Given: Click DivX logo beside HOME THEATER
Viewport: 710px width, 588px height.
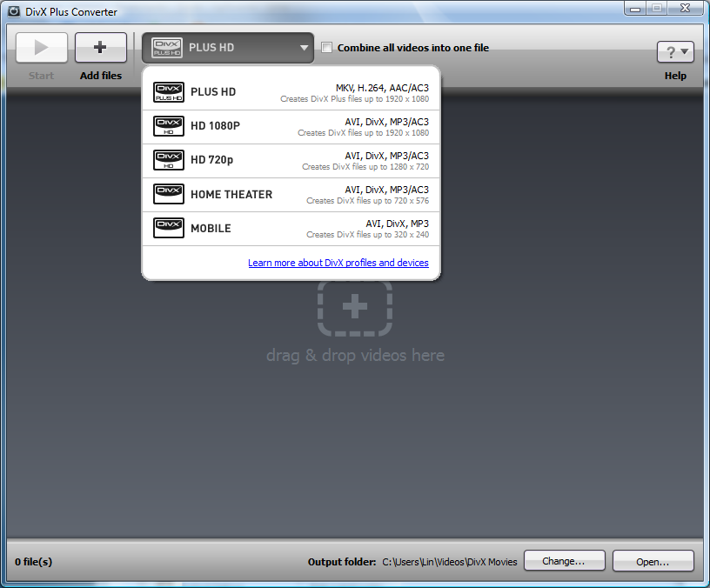Looking at the screenshot, I should click(x=169, y=194).
